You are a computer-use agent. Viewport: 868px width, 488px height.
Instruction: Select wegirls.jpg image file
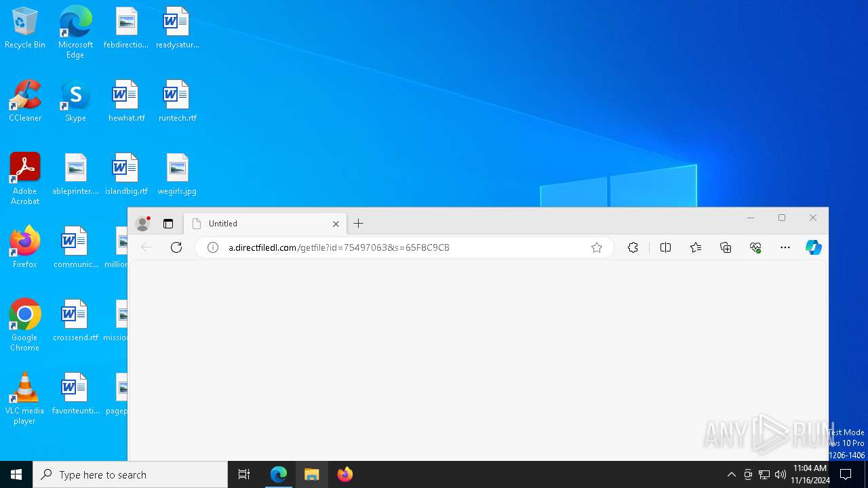pyautogui.click(x=178, y=174)
